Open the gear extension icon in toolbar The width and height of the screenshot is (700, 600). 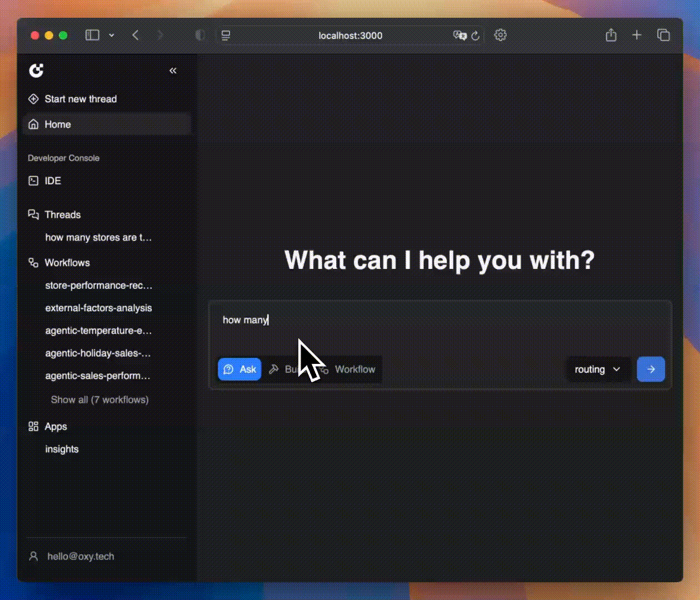pyautogui.click(x=501, y=35)
